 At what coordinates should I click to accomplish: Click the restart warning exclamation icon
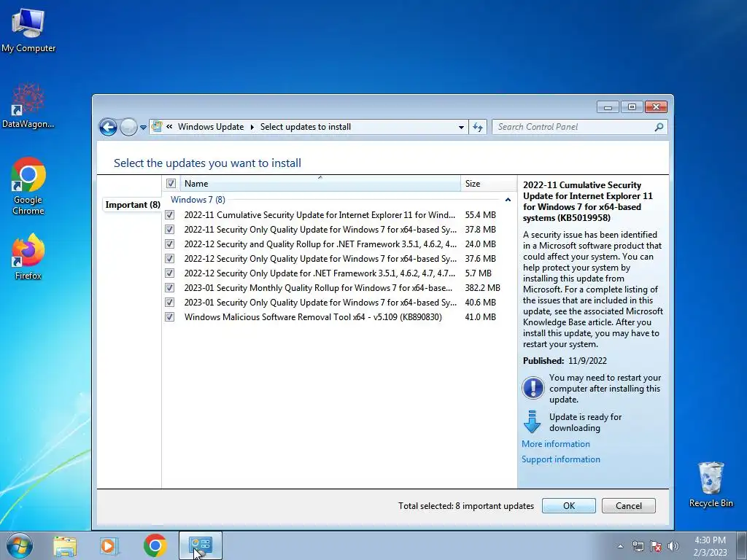point(533,388)
